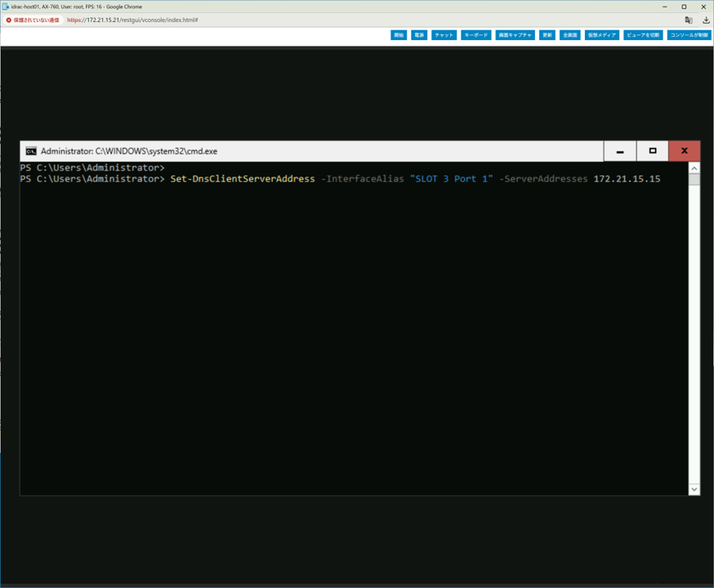The width and height of the screenshot is (714, 588).
Task: Maximize the cmd.exe console window
Action: pos(652,151)
